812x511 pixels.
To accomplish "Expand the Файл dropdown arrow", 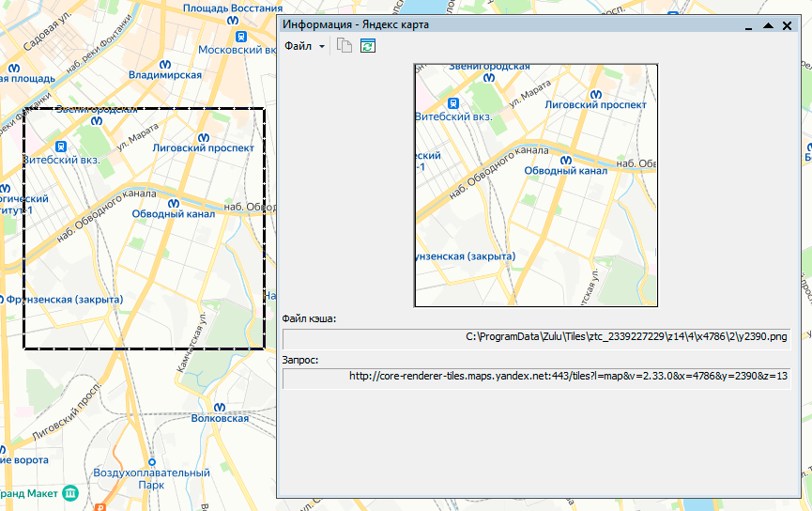I will (x=322, y=47).
